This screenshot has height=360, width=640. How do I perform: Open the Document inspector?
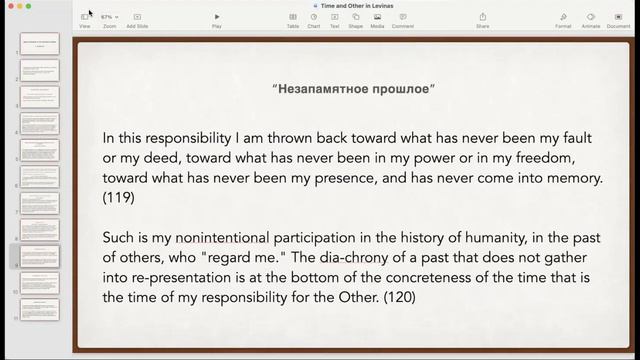tap(618, 20)
